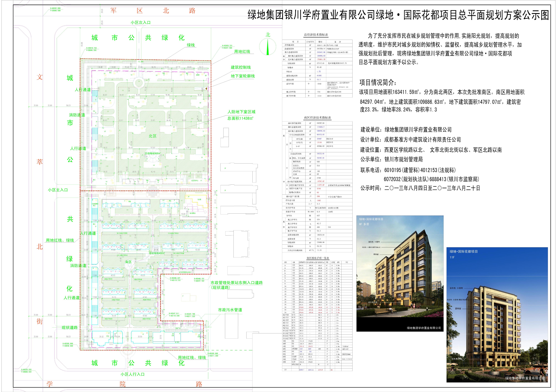Click the 342250.14 total building area value
Image resolution: width=557 pixels, height=392 pixels.
coord(321,48)
